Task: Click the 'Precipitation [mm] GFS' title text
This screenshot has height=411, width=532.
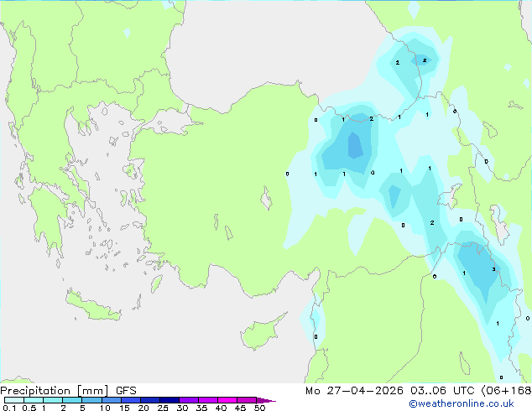Action: pyautogui.click(x=68, y=391)
